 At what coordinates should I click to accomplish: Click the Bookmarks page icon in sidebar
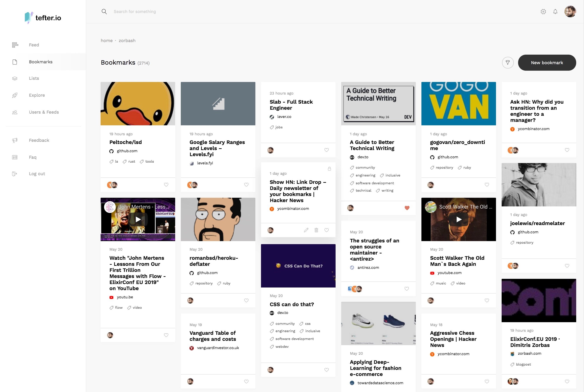(15, 62)
